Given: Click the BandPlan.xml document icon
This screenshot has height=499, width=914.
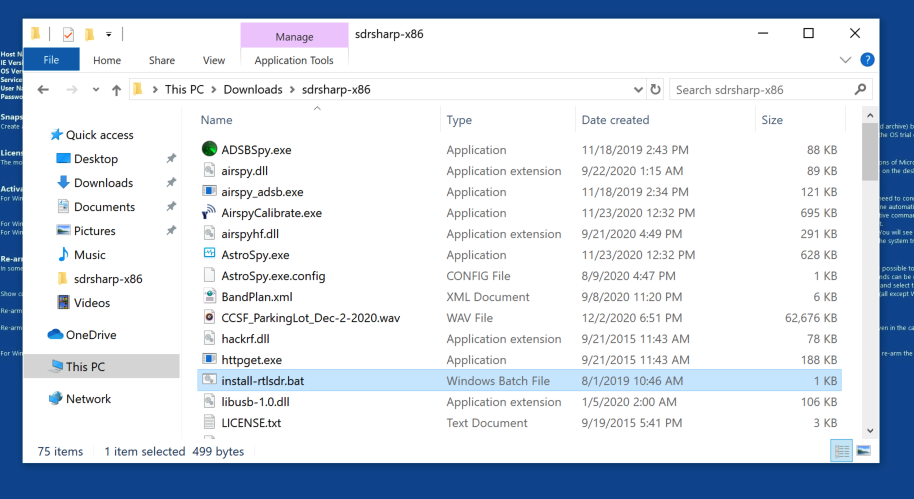Looking at the screenshot, I should point(209,296).
